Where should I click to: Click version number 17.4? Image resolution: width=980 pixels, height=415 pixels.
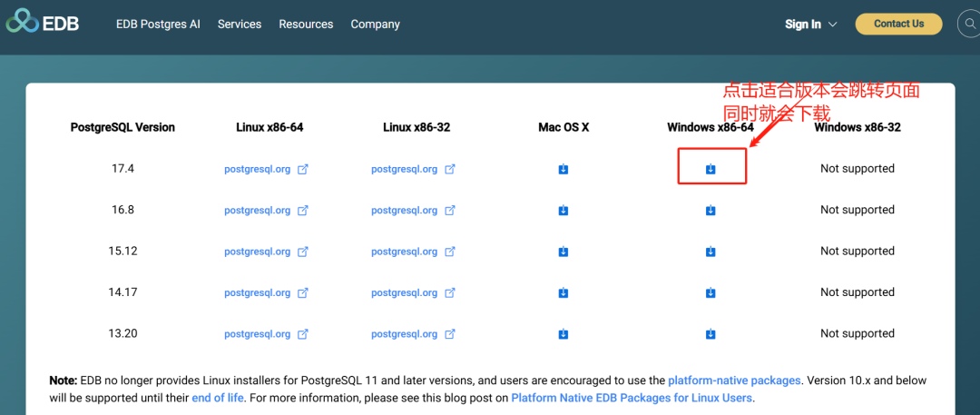point(122,169)
